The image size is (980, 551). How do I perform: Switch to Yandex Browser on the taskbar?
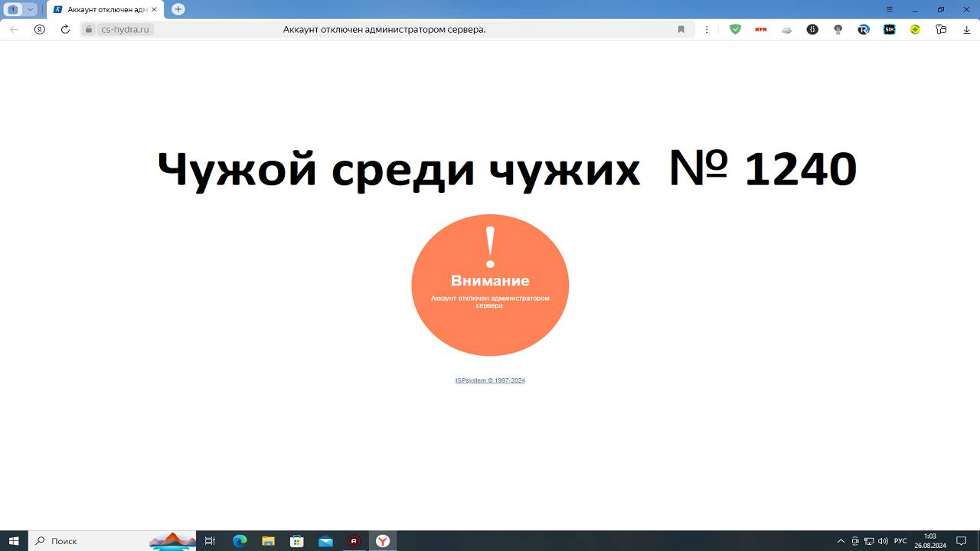[x=383, y=541]
